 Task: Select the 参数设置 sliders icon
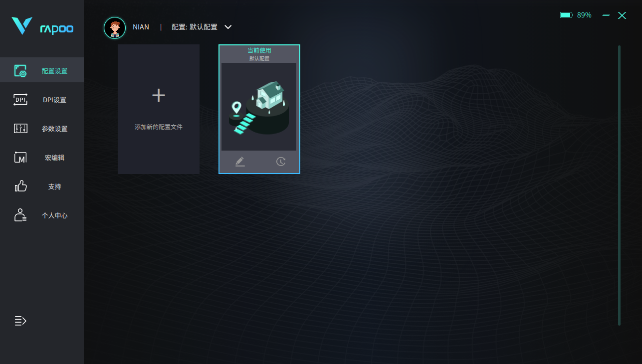(20, 129)
